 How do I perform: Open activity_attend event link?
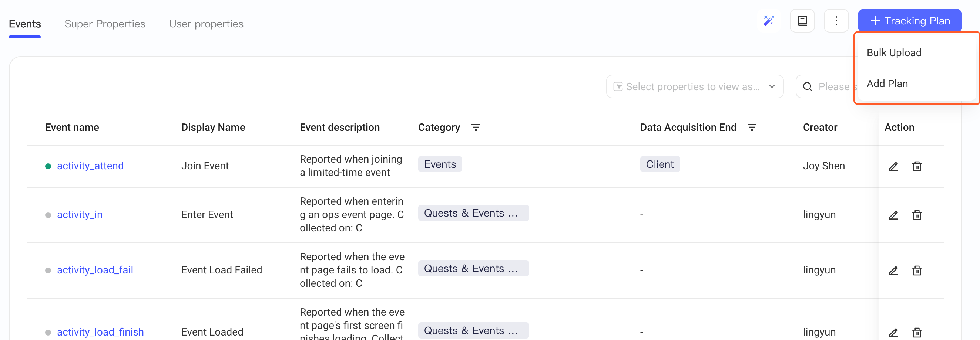[x=90, y=166]
